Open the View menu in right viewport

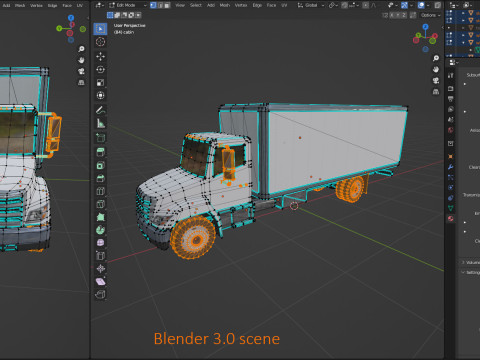[180, 5]
